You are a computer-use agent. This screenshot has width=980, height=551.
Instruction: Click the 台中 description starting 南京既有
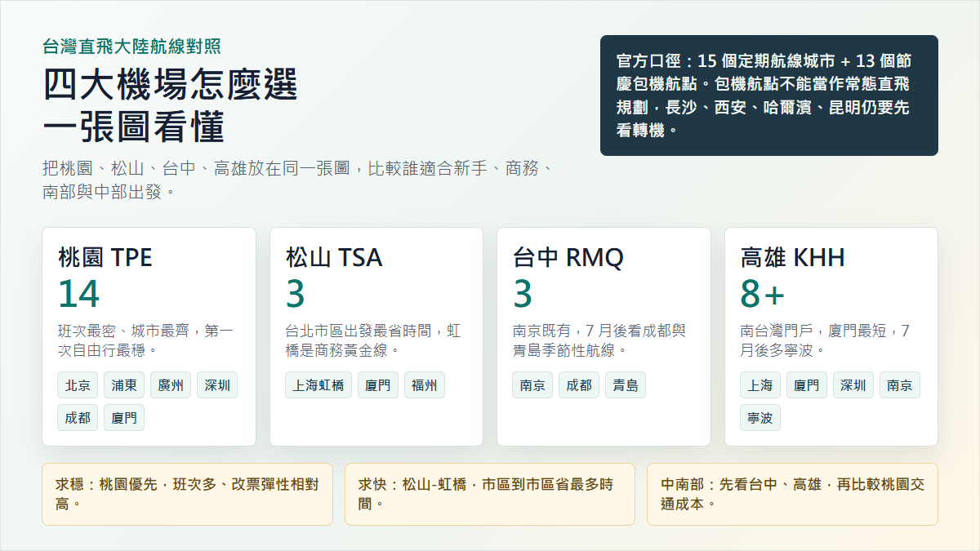(x=599, y=340)
